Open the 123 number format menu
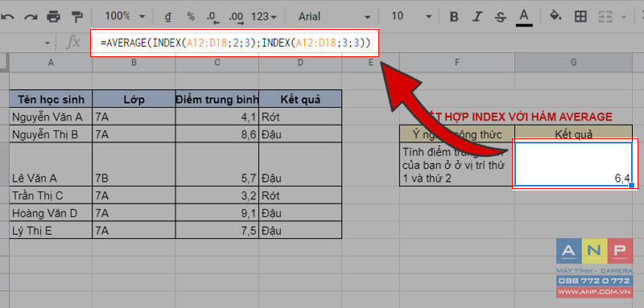This screenshot has width=644, height=308. pyautogui.click(x=264, y=17)
